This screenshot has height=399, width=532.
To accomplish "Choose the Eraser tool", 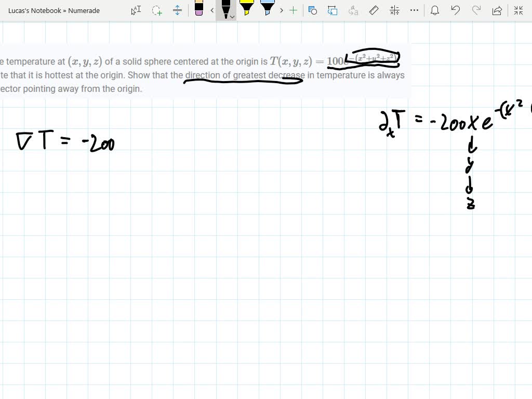I will click(199, 10).
